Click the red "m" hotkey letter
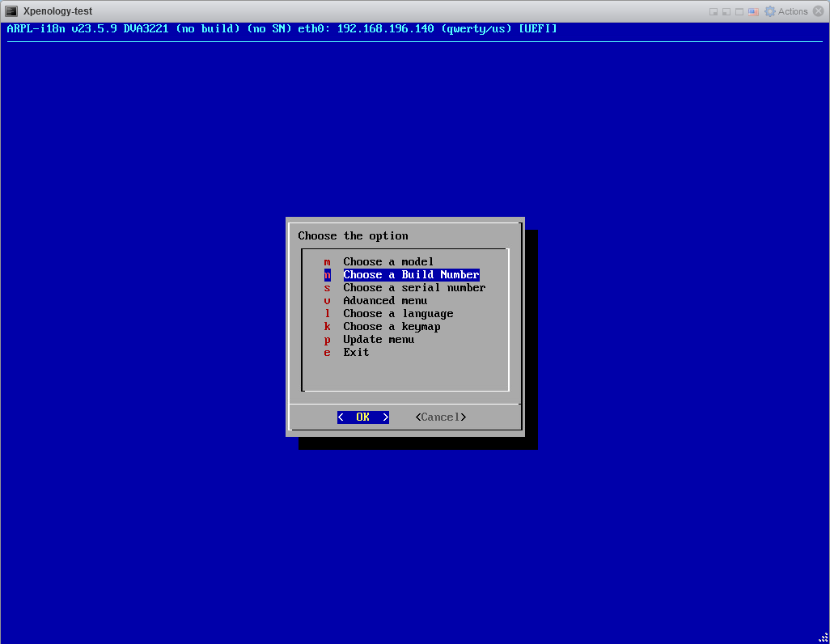The width and height of the screenshot is (830, 644). [327, 262]
